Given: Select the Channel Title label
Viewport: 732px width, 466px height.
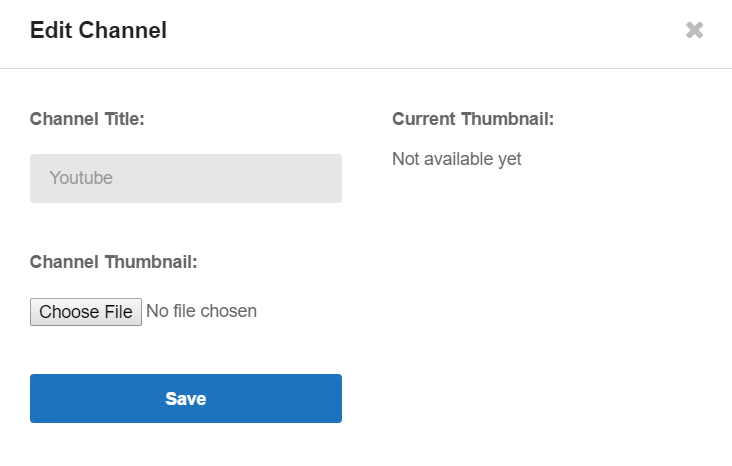Looking at the screenshot, I should 87,119.
